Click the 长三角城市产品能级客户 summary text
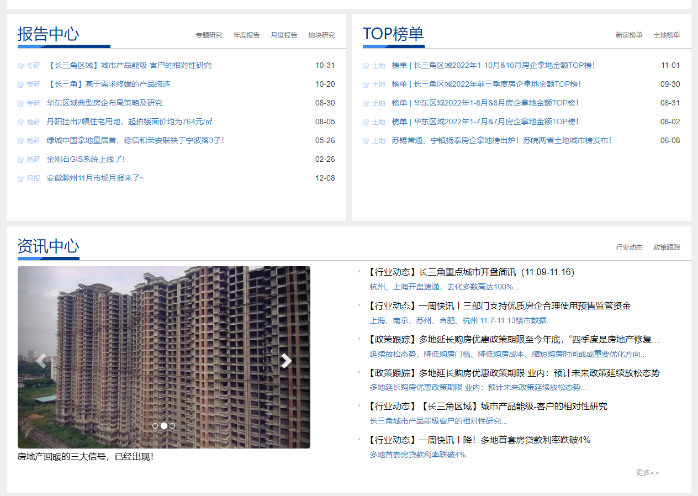The image size is (698, 496). 438,421
